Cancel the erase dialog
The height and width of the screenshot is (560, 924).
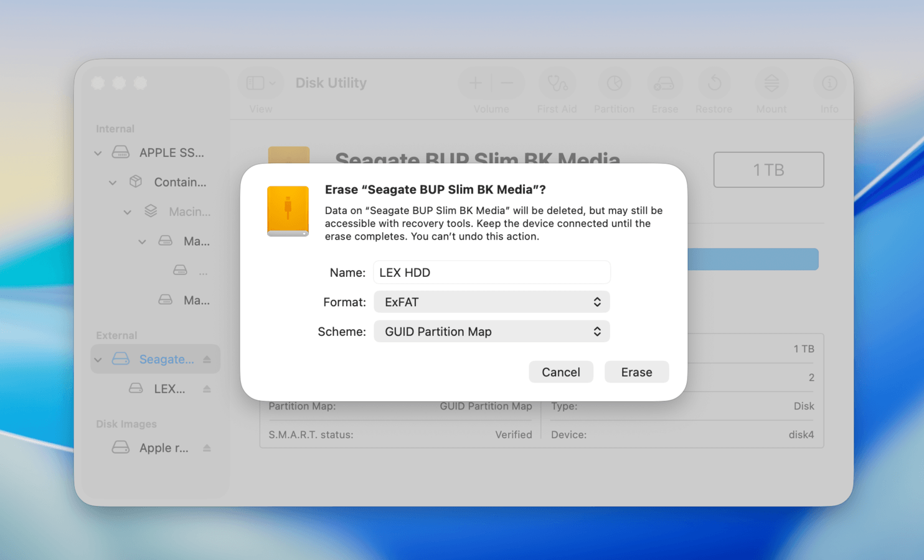tap(561, 371)
